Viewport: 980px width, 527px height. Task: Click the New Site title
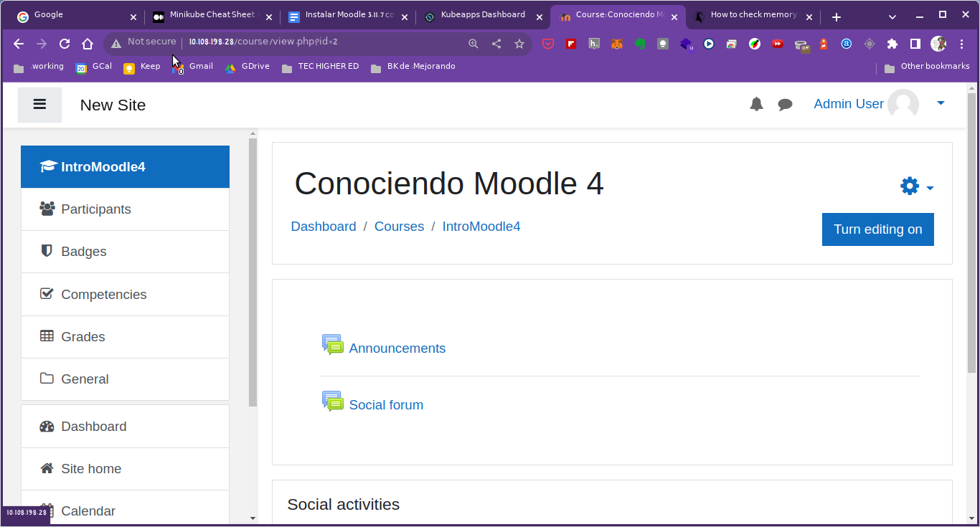(113, 105)
